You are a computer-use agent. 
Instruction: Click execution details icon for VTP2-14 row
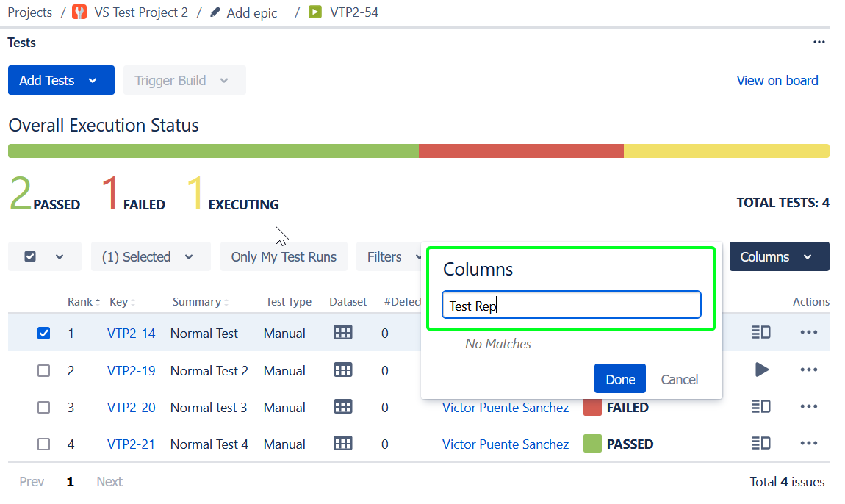(760, 333)
